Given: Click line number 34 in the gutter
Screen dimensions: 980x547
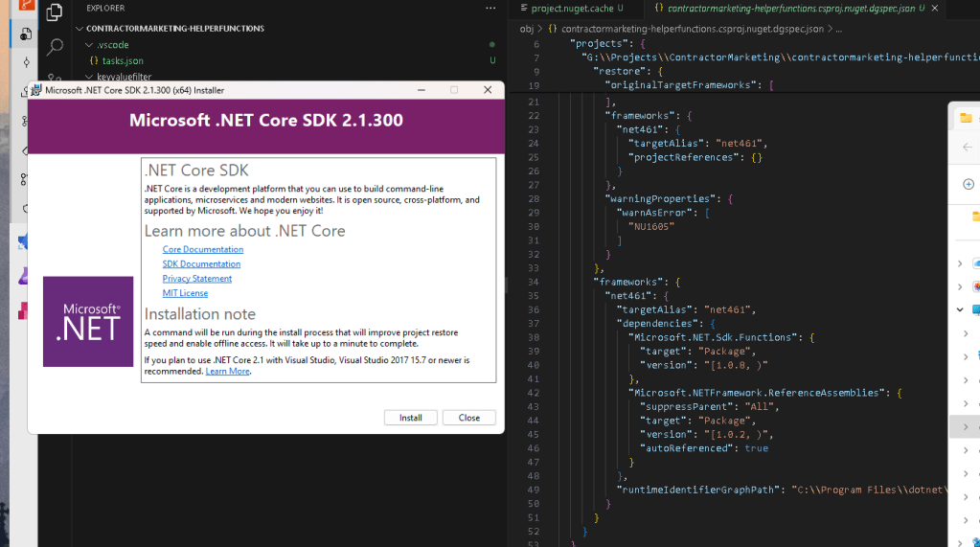Looking at the screenshot, I should click(x=534, y=282).
